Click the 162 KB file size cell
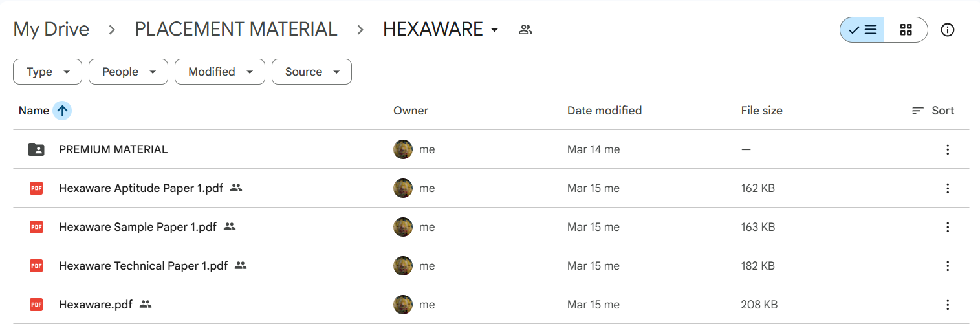Viewport: 980px width, 324px height. coord(758,188)
